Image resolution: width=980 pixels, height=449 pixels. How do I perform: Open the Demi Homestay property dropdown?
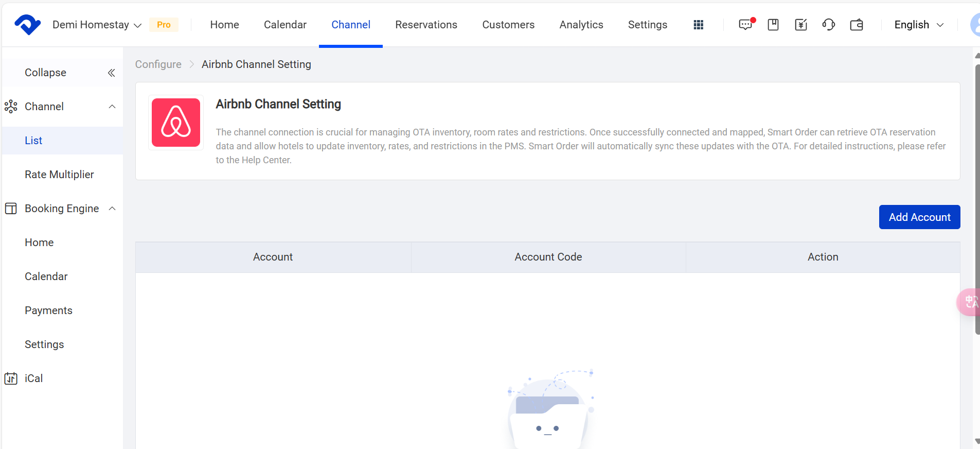point(97,25)
